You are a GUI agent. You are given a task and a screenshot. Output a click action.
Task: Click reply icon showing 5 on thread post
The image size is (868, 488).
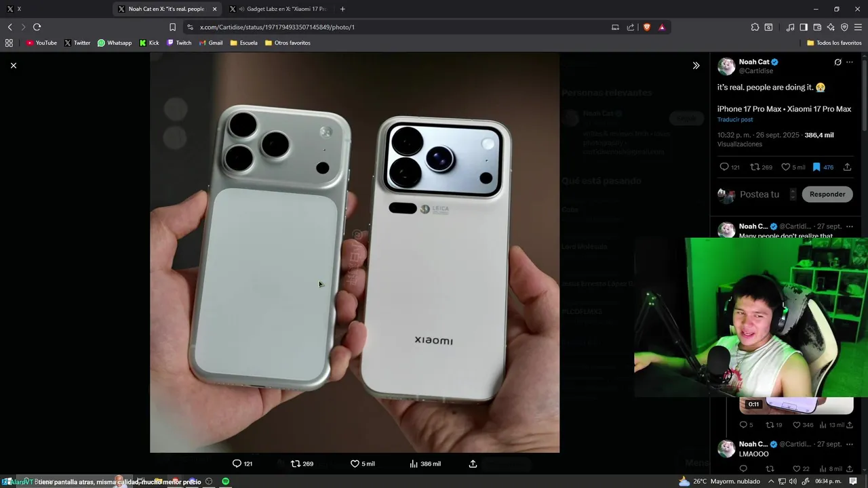pyautogui.click(x=743, y=425)
